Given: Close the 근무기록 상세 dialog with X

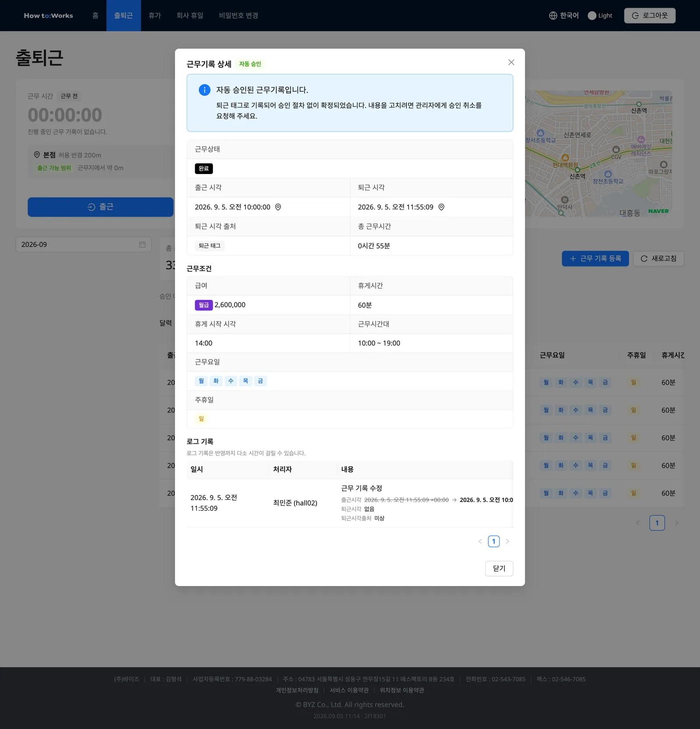Looking at the screenshot, I should tap(511, 63).
